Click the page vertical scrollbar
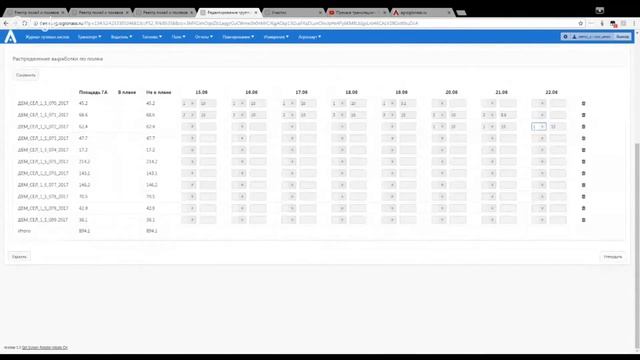Image resolution: width=640 pixels, height=360 pixels. tap(637, 245)
